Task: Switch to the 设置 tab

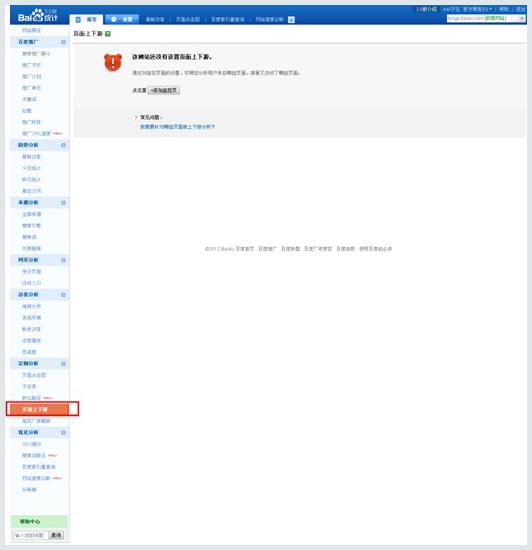Action: (x=122, y=19)
